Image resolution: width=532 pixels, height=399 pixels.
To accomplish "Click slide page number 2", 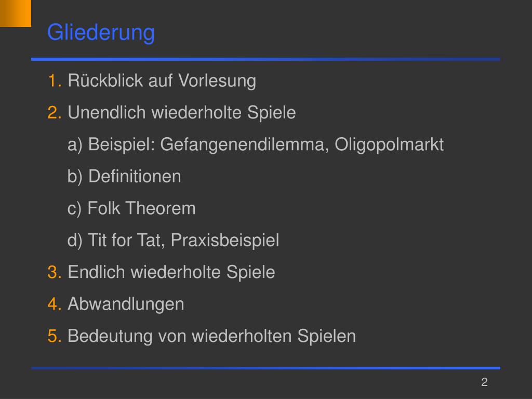I will click(x=484, y=382).
